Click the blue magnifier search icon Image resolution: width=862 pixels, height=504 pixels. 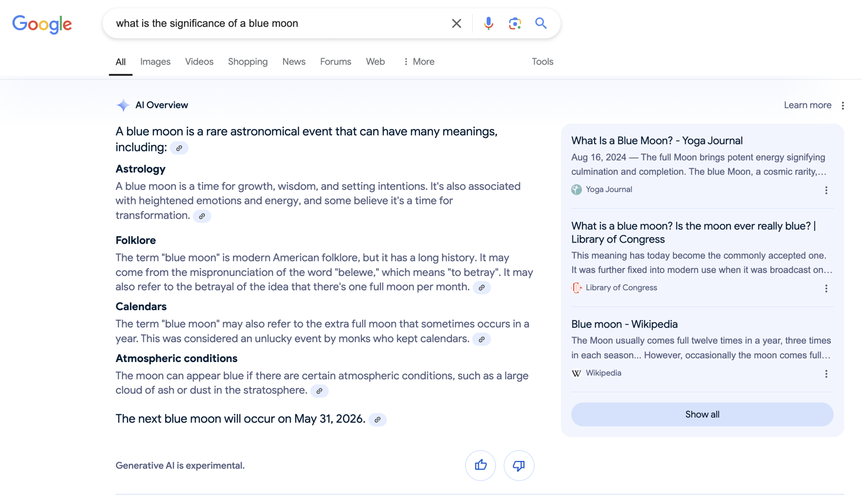540,23
